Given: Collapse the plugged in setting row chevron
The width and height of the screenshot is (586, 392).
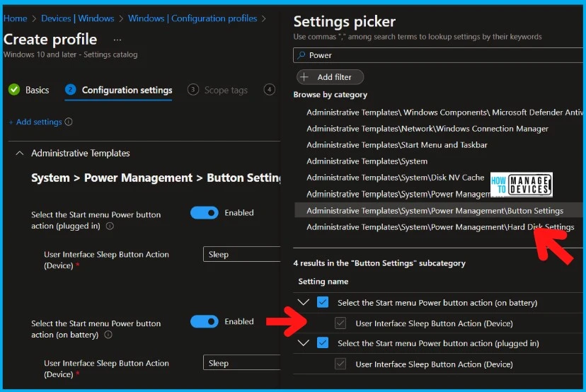Looking at the screenshot, I should 303,342.
